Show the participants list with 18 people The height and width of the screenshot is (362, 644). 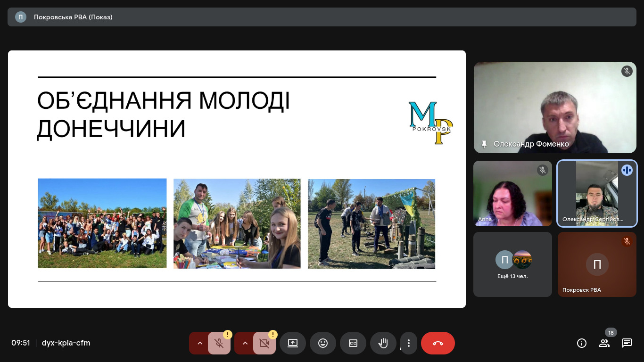[604, 343]
